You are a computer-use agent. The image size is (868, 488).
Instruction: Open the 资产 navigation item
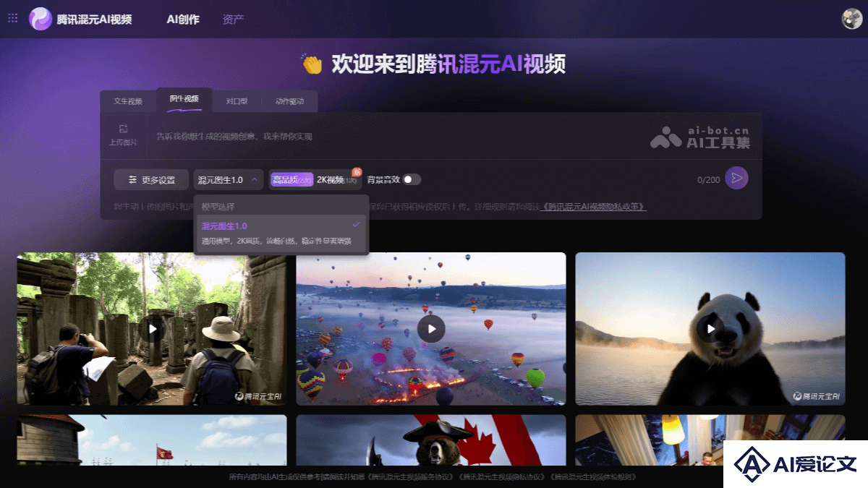pos(233,20)
